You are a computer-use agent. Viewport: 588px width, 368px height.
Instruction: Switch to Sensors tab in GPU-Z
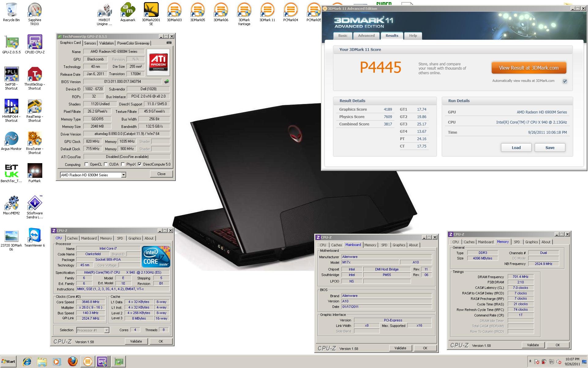(90, 43)
